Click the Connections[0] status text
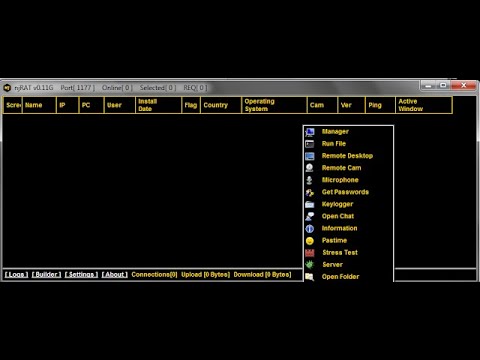The width and height of the screenshot is (480, 360). click(x=154, y=274)
